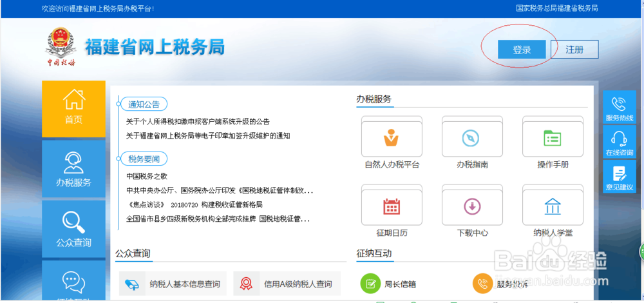Click the 福建省网上税务局 site title
Screen dimensions: 644x303
click(155, 47)
